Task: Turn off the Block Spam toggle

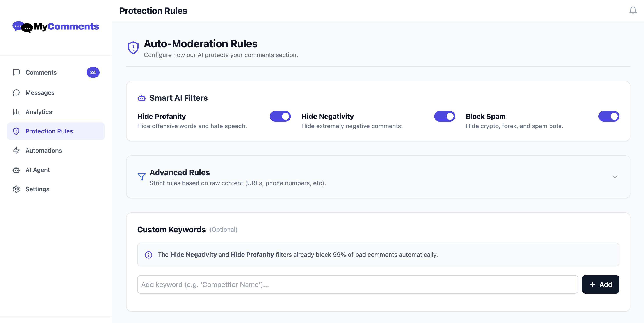Action: pyautogui.click(x=608, y=116)
